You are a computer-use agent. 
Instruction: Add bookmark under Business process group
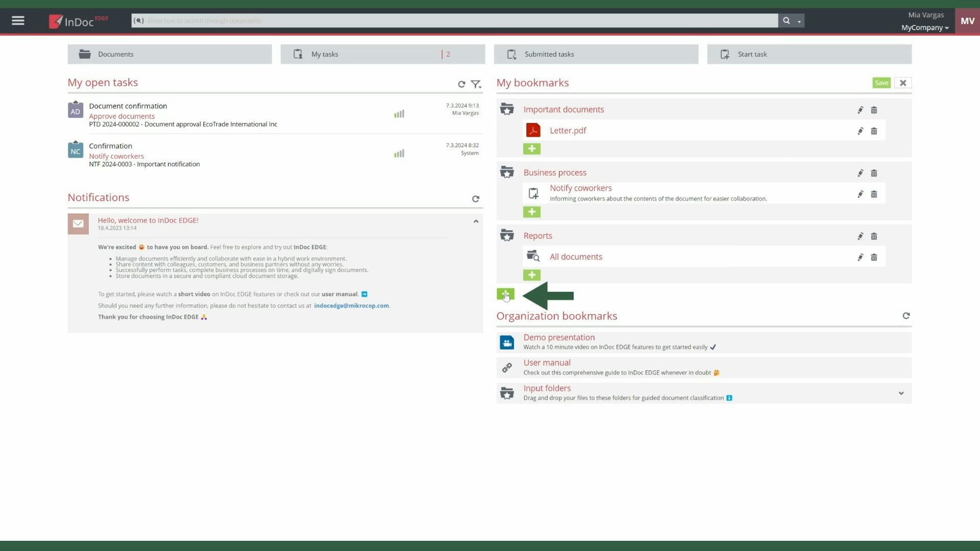click(531, 212)
